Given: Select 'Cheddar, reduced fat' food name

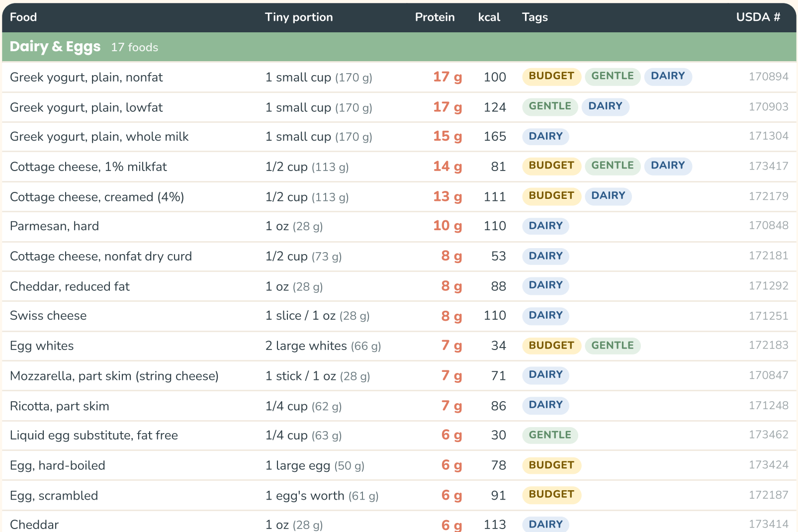Looking at the screenshot, I should 70,286.
